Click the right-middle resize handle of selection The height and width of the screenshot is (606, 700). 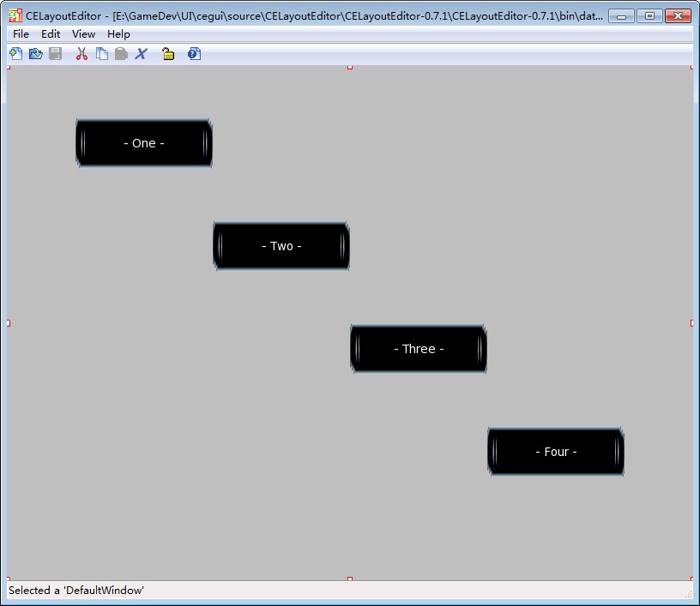pos(691,323)
